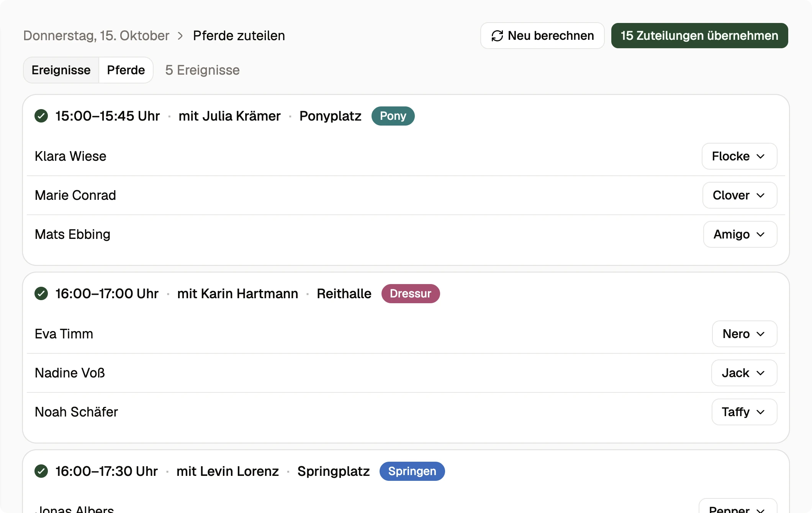812x513 pixels.
Task: Click the refresh icon in Neu berechnen
Action: pos(497,36)
